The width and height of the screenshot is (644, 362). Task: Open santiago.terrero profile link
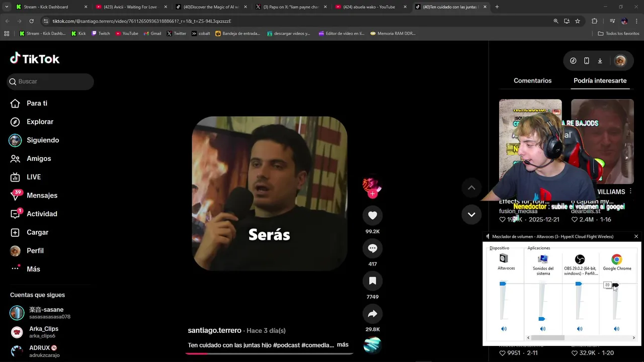(214, 330)
